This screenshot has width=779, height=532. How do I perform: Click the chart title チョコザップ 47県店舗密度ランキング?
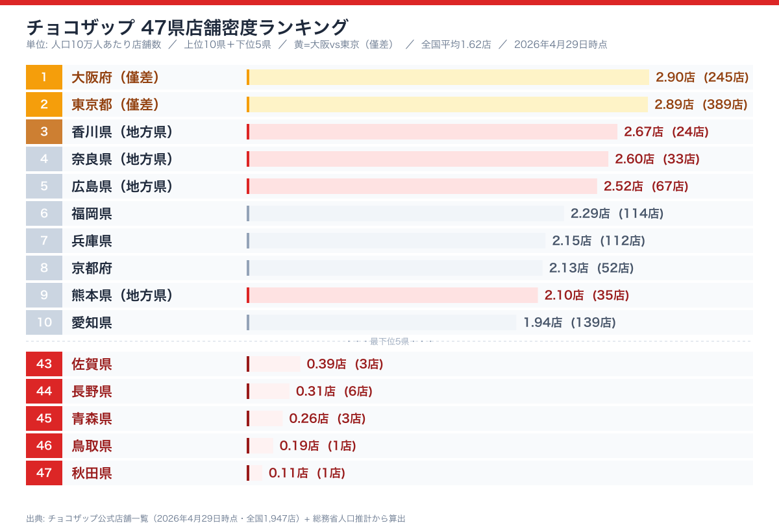point(188,27)
